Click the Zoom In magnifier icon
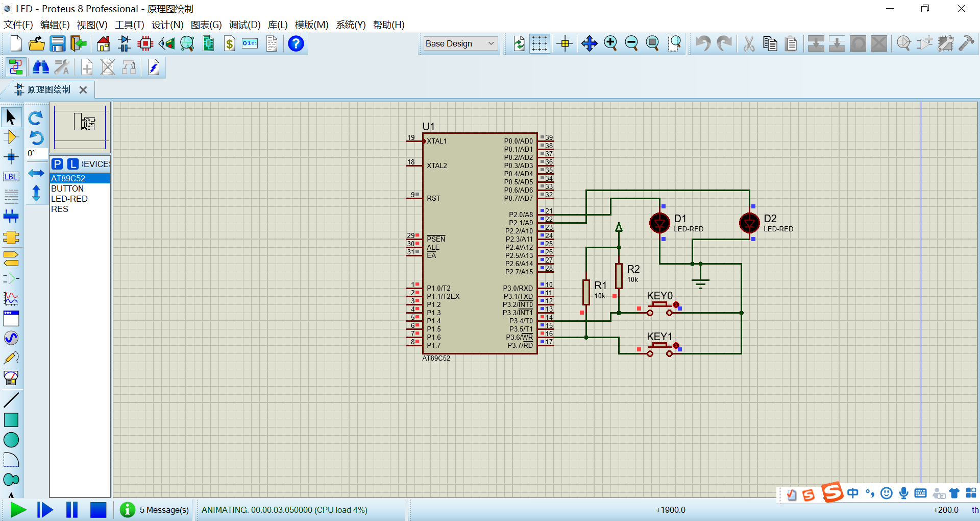The height and width of the screenshot is (521, 980). tap(610, 44)
